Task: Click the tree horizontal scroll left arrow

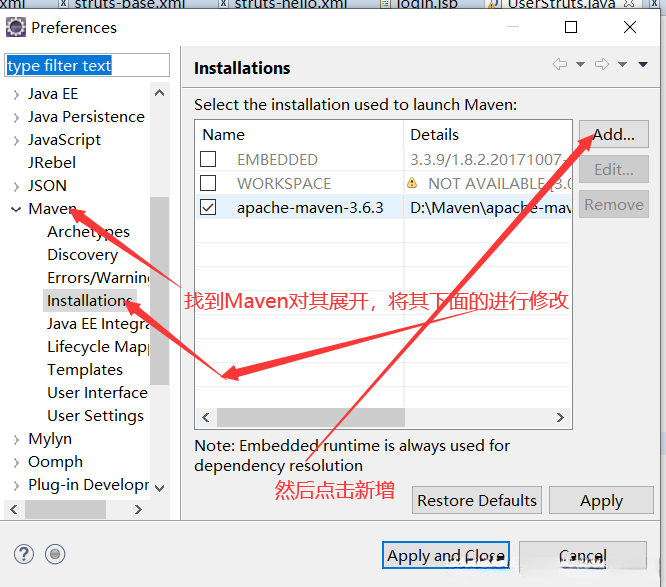Action: [14, 509]
